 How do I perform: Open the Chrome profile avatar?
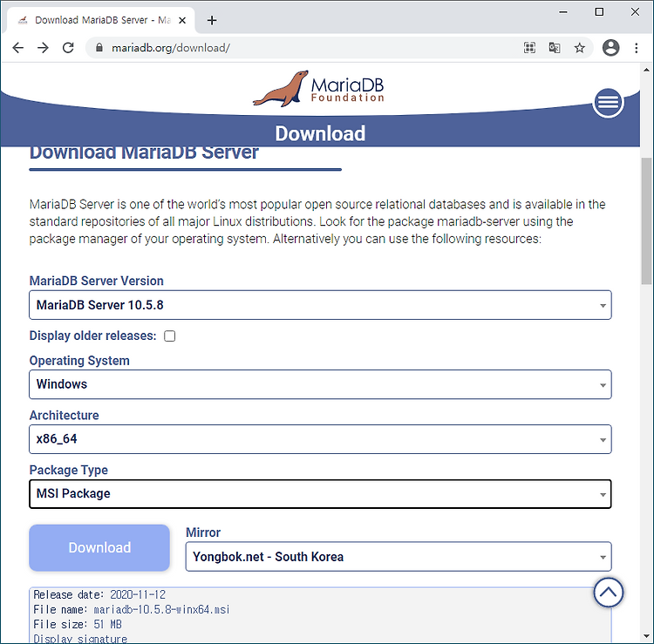(610, 48)
